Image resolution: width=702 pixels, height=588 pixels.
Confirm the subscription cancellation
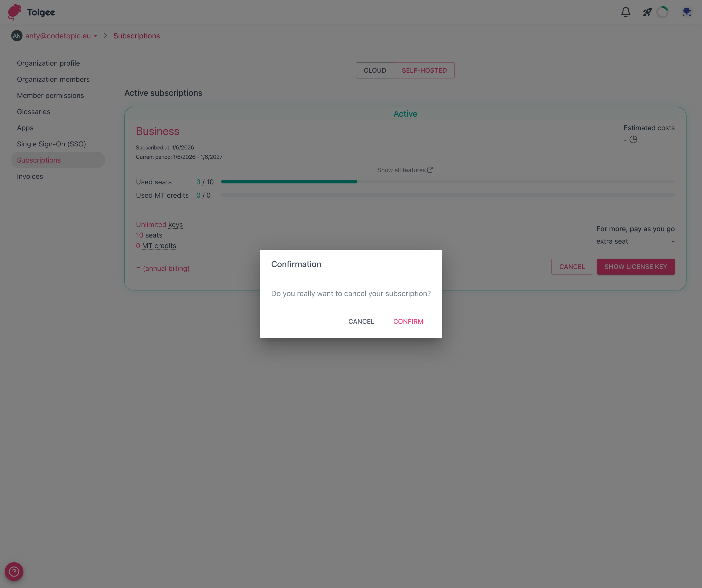408,321
